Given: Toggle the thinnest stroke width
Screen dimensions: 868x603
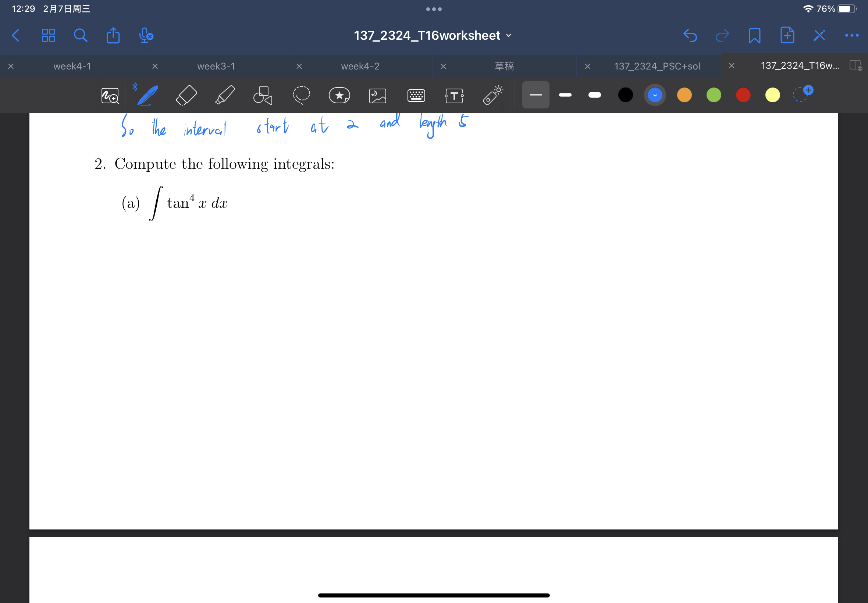Looking at the screenshot, I should [x=536, y=94].
